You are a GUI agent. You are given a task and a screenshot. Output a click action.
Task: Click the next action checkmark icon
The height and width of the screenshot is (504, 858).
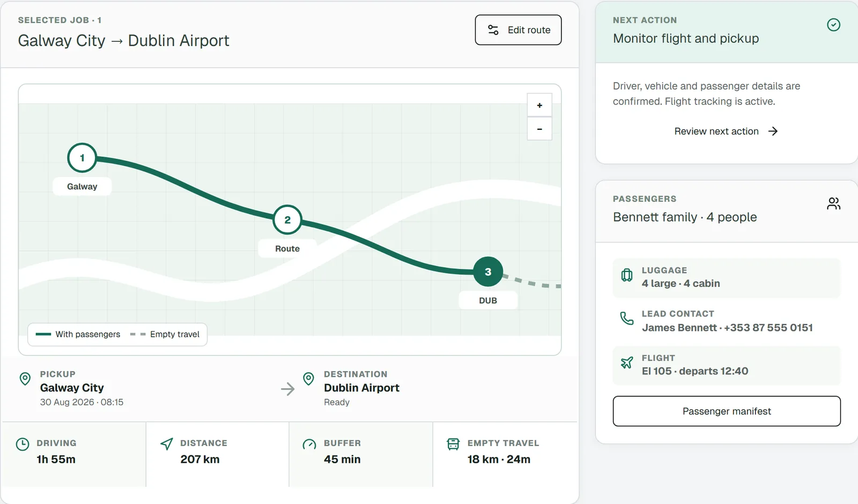833,25
